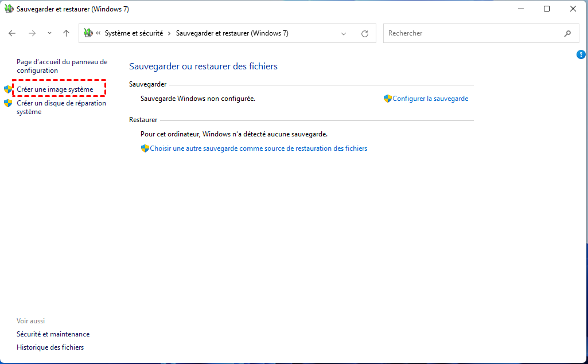This screenshot has width=588, height=364.
Task: Close the Sauvegarder et restaurer window
Action: point(573,9)
